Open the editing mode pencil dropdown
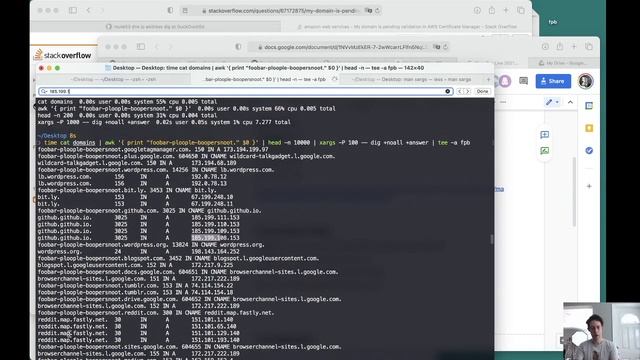The width and height of the screenshot is (640, 360). coord(552,102)
